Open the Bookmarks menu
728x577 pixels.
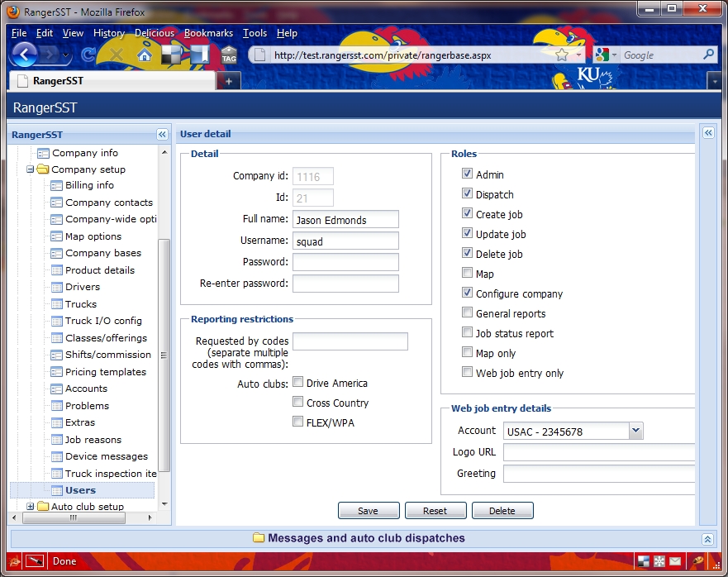pos(208,33)
